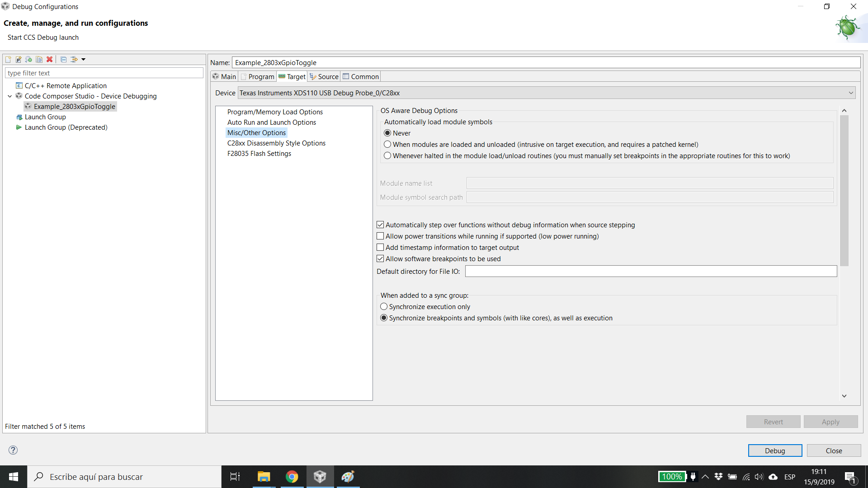Click the Close button
The width and height of the screenshot is (868, 488).
coord(834,450)
